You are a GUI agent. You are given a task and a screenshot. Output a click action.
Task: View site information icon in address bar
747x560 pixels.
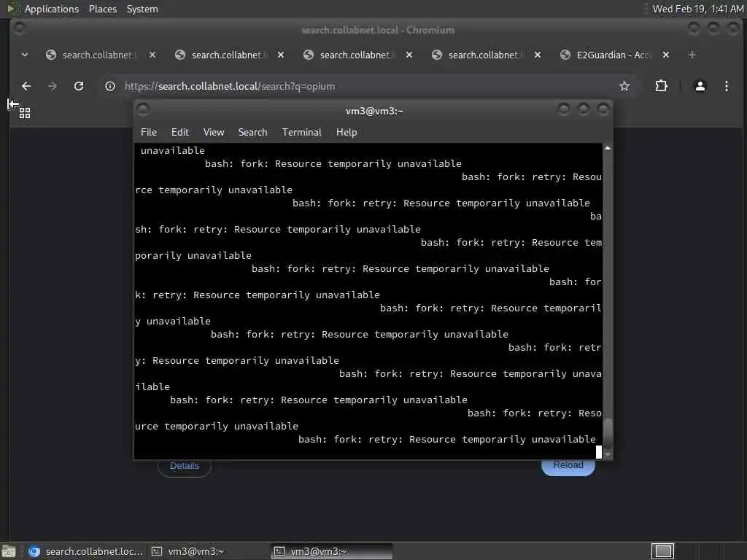[x=110, y=86]
